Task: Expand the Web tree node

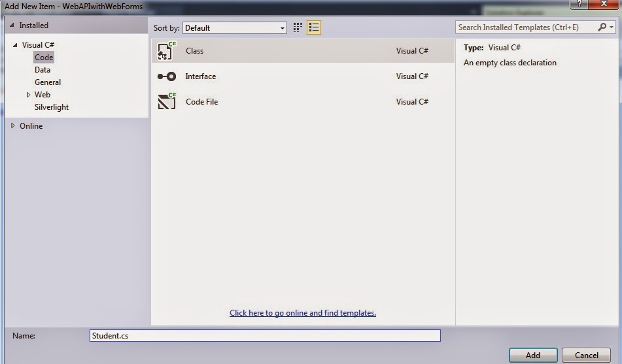Action: [28, 95]
